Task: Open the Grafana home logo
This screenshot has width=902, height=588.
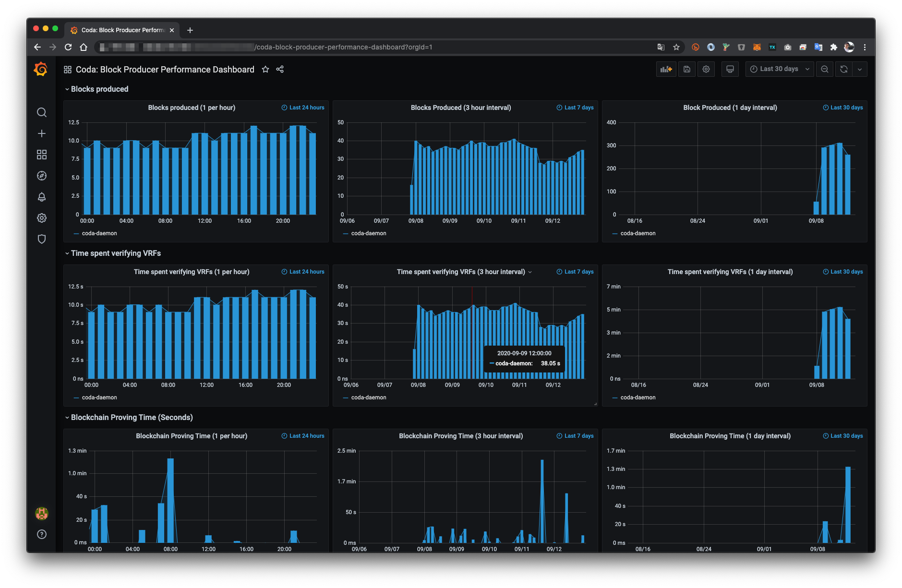Action: click(41, 70)
